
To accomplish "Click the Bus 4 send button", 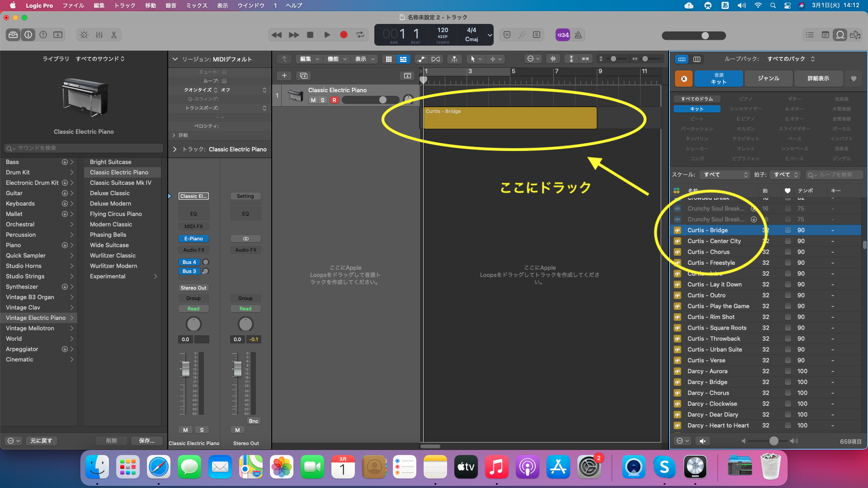I will pyautogui.click(x=189, y=262).
